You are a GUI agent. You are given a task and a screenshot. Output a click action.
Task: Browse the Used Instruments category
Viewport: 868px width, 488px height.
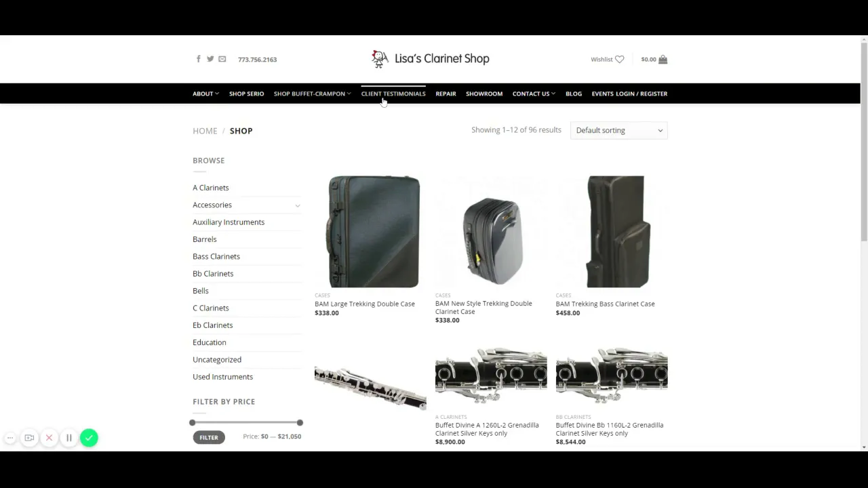pos(222,377)
